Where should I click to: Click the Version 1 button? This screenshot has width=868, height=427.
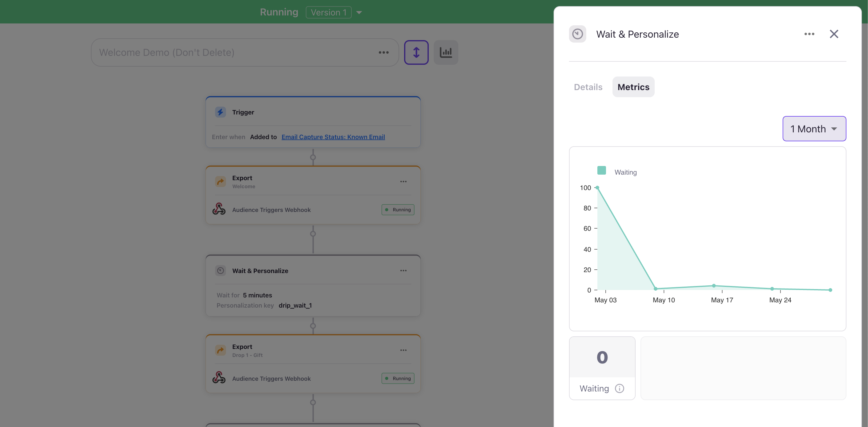(x=328, y=12)
